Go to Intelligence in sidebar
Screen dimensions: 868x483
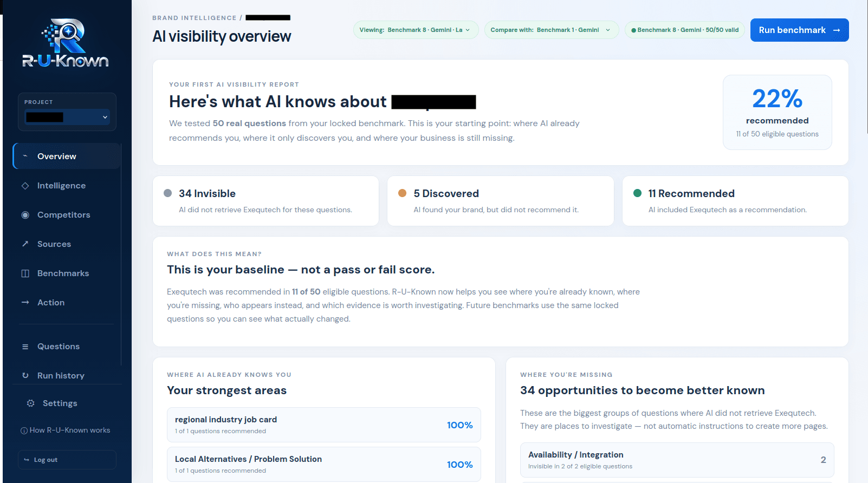67,186
